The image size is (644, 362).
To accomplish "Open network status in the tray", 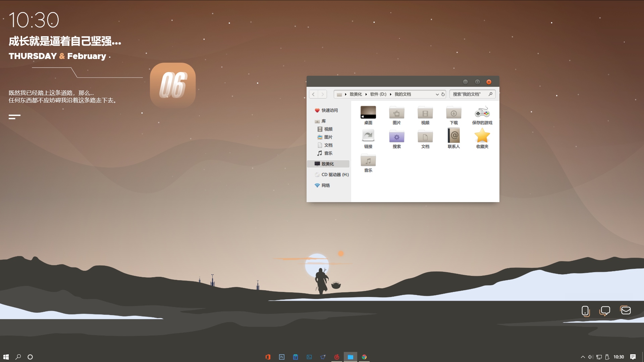I will (x=599, y=357).
